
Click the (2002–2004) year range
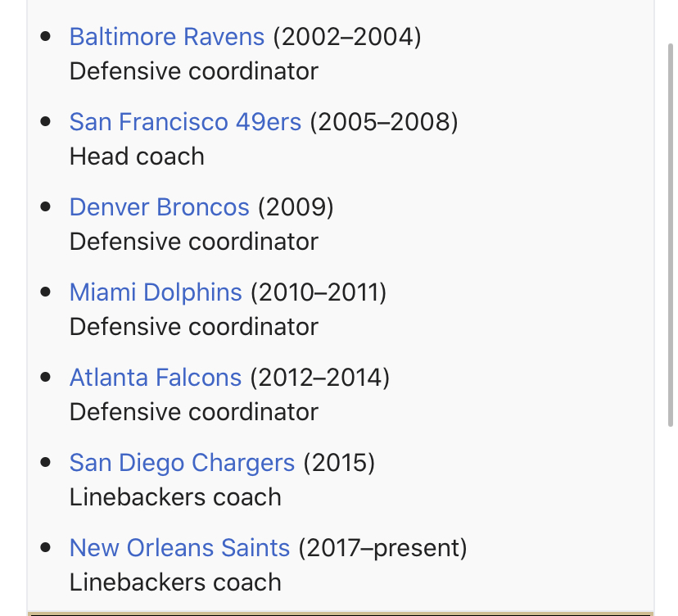click(347, 37)
